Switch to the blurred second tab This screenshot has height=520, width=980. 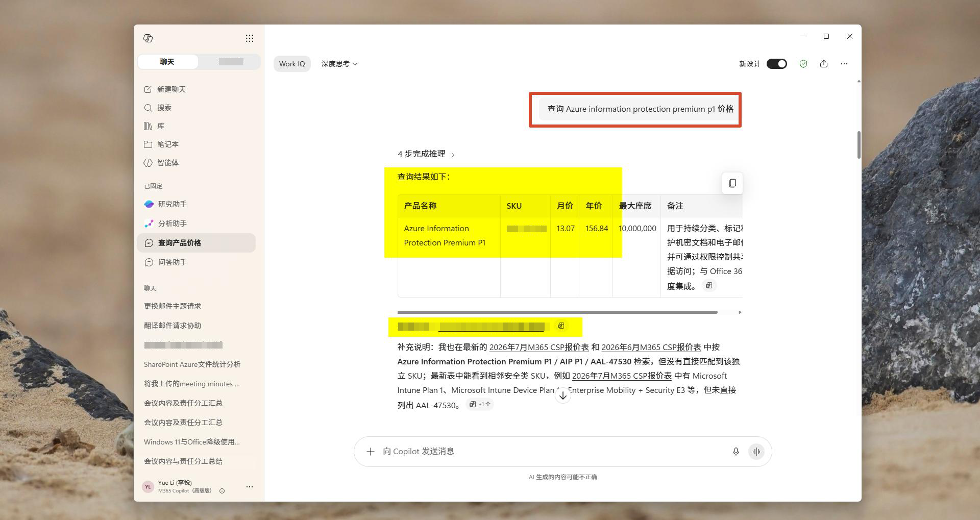coord(231,62)
